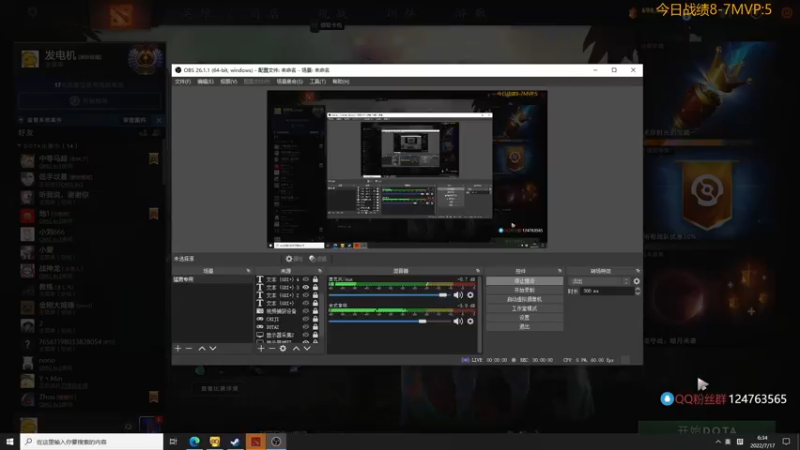800x450 pixels.
Task: Mute the 麦克风/Aux mixer channel speaker
Action: 458,295
